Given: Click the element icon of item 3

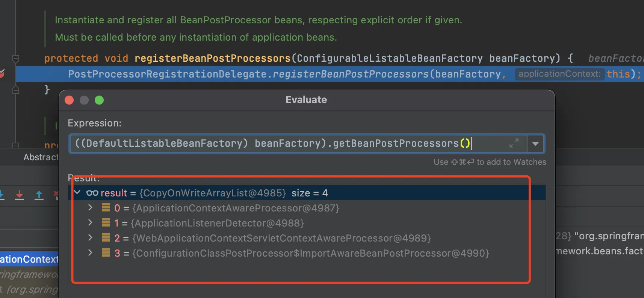Looking at the screenshot, I should 106,253.
